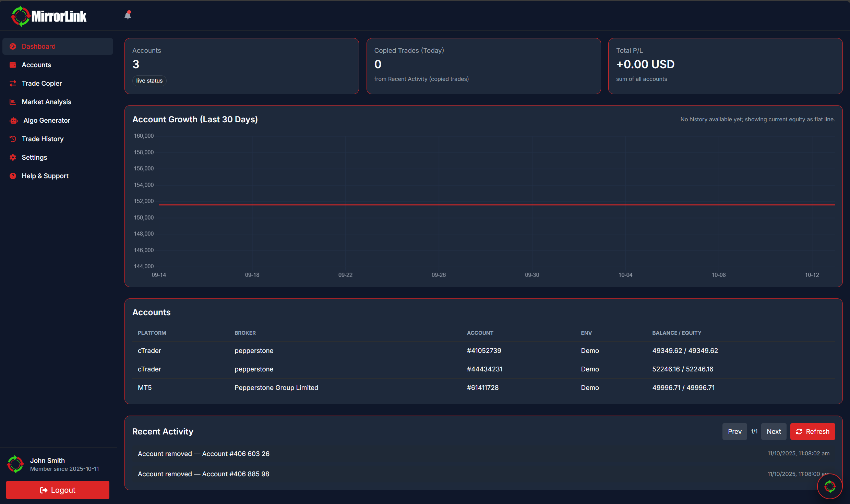Select account row #41052739 in the Accounts table
This screenshot has height=504, width=850.
pyautogui.click(x=484, y=351)
